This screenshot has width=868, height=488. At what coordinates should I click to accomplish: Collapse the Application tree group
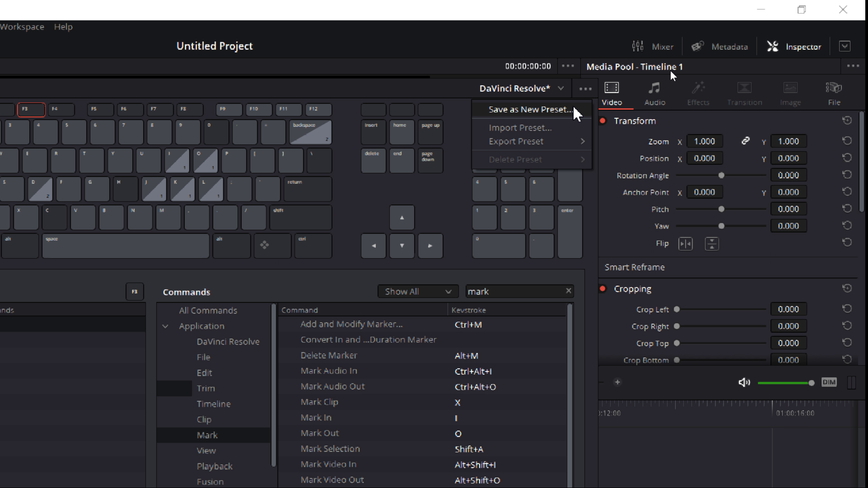(165, 326)
